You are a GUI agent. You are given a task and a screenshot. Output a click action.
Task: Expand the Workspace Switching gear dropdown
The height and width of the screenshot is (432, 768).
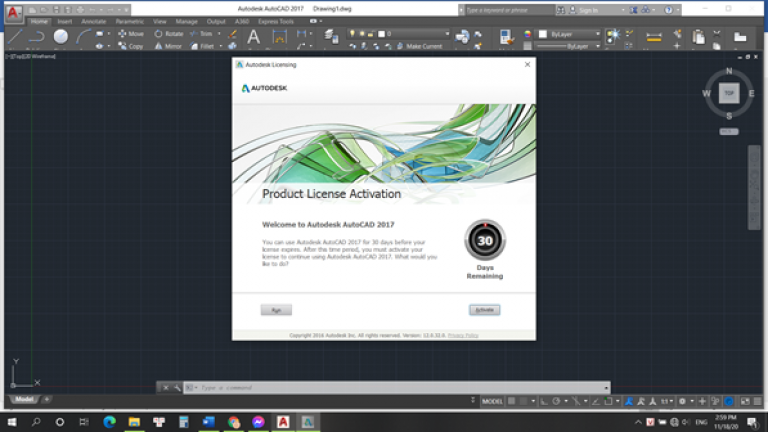(x=692, y=401)
